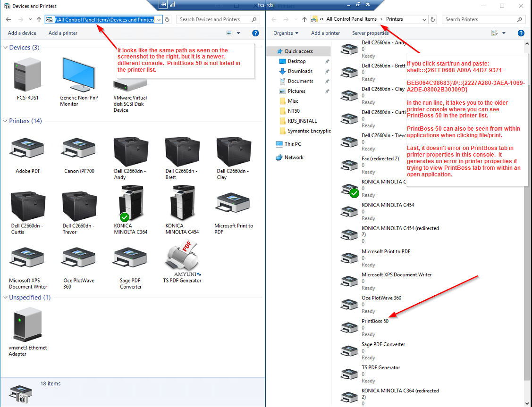
Task: Click All Control Panel Items breadcrumb
Action: point(352,19)
